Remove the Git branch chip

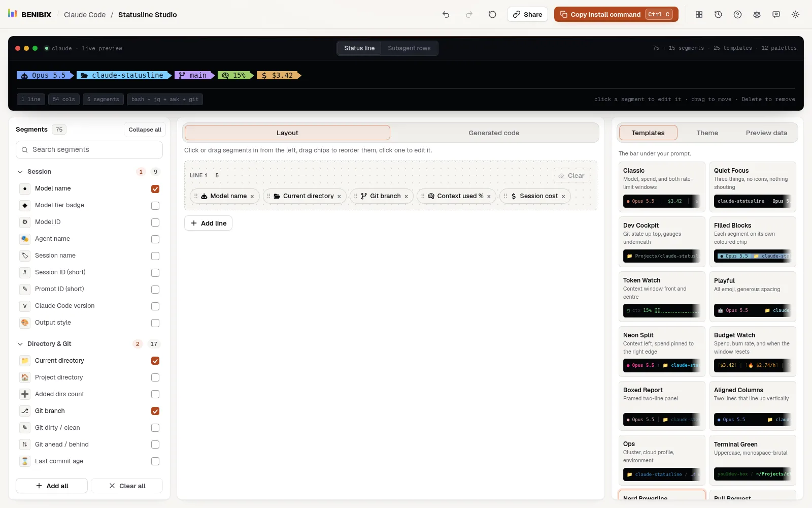406,197
